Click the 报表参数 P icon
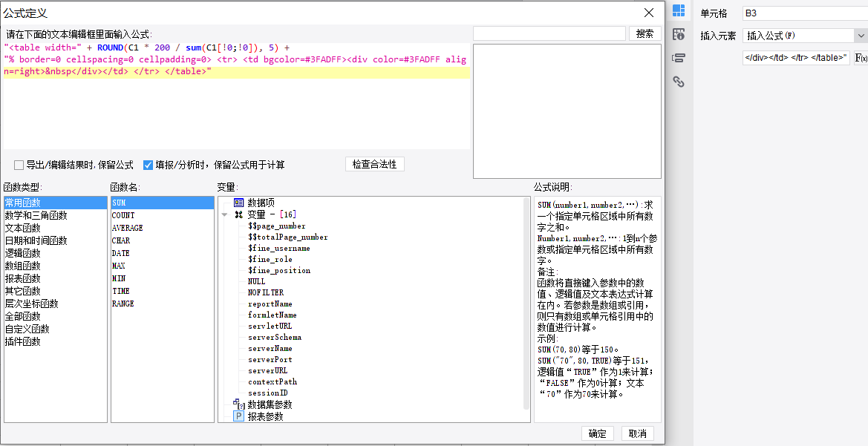Image resolution: width=868 pixels, height=446 pixels. (238, 416)
